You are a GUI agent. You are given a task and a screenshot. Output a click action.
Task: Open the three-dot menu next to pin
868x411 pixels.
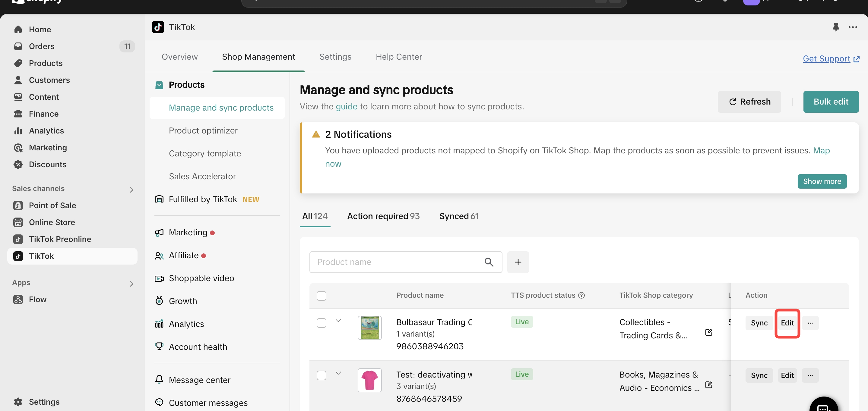pyautogui.click(x=853, y=27)
